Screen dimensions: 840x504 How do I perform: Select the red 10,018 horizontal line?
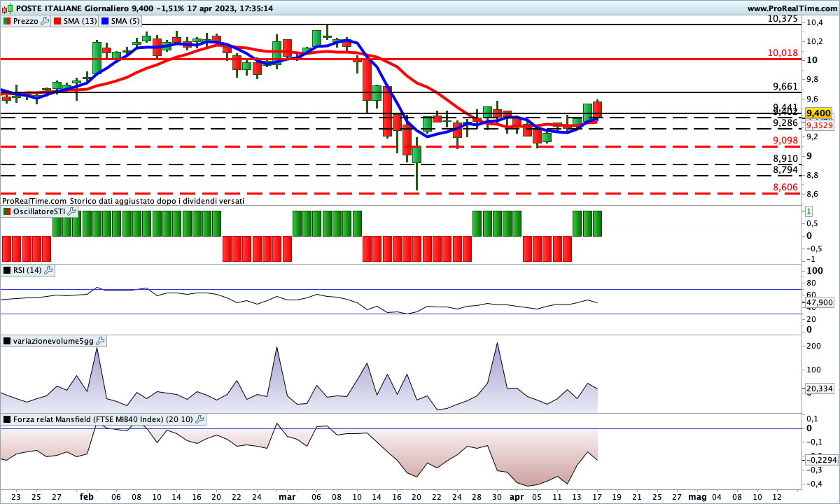[x=420, y=59]
